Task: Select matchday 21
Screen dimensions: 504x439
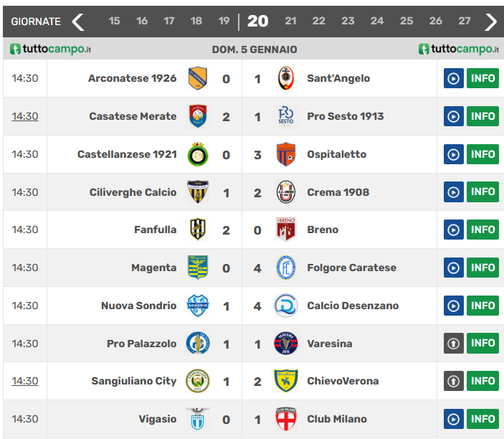Action: tap(290, 22)
